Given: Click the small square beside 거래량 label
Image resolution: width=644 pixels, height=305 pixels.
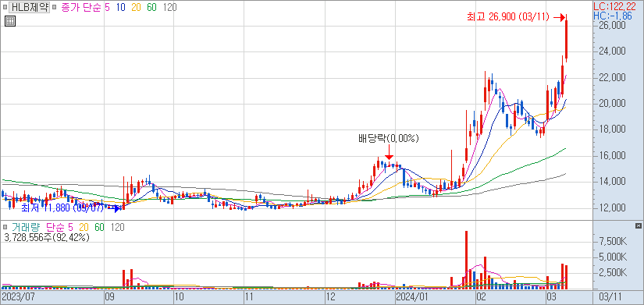Looking at the screenshot, I should coord(5,227).
